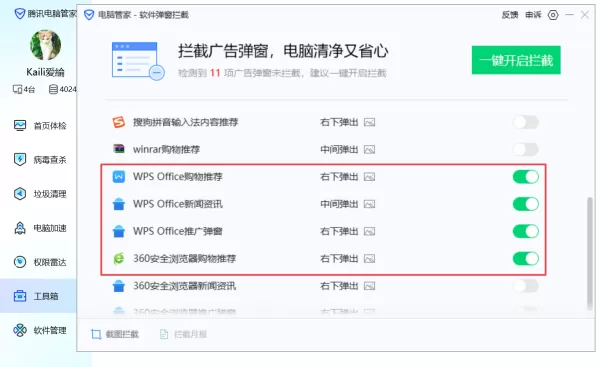Click 腾讯电脑管家 shield logo
The height and width of the screenshot is (367, 600).
tap(20, 14)
